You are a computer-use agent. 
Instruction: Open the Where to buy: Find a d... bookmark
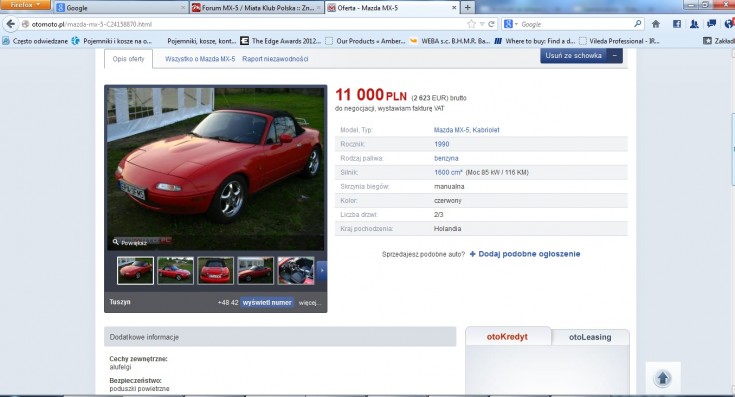pyautogui.click(x=535, y=41)
